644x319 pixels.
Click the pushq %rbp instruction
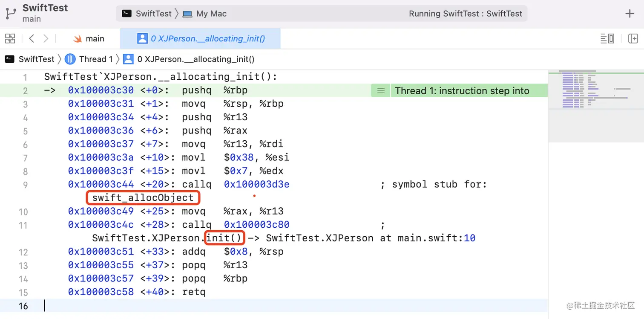215,90
